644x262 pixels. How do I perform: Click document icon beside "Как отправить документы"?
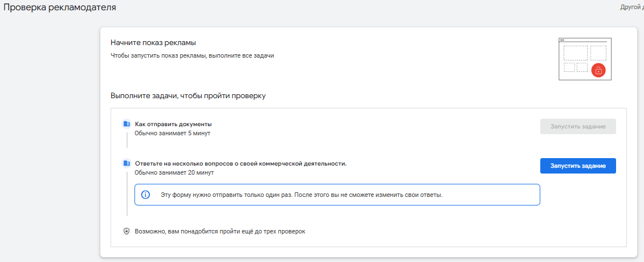click(127, 124)
